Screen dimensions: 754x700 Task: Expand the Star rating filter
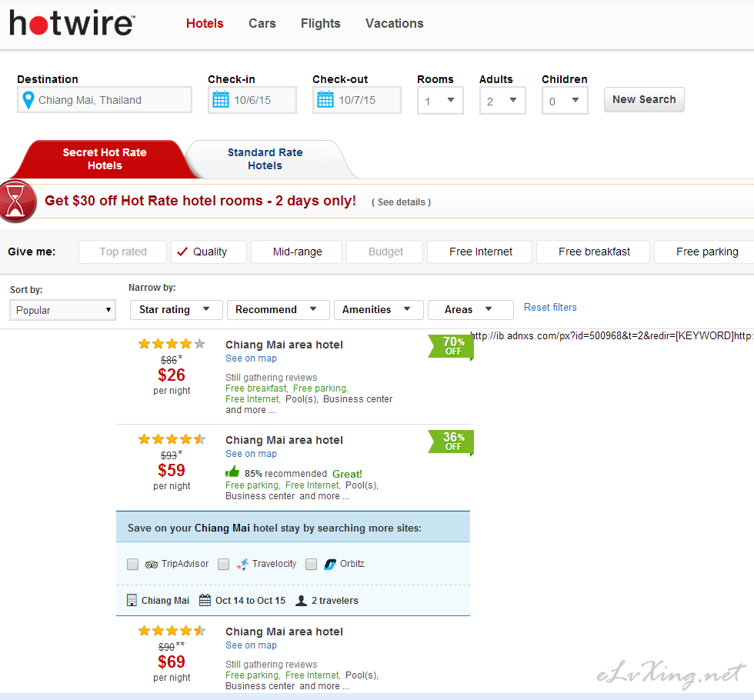click(x=176, y=309)
